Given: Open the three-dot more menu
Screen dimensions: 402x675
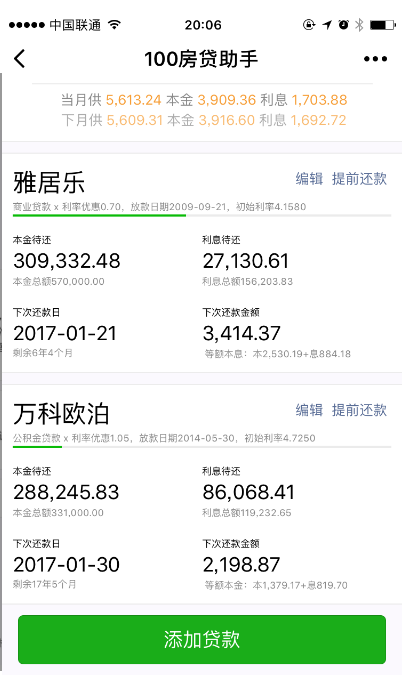Looking at the screenshot, I should (375, 59).
